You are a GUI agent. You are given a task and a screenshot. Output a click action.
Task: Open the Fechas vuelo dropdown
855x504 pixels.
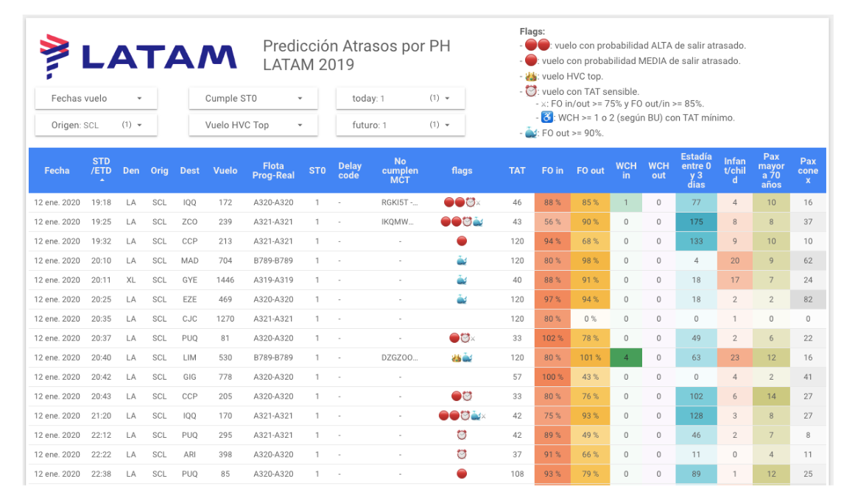click(x=96, y=99)
